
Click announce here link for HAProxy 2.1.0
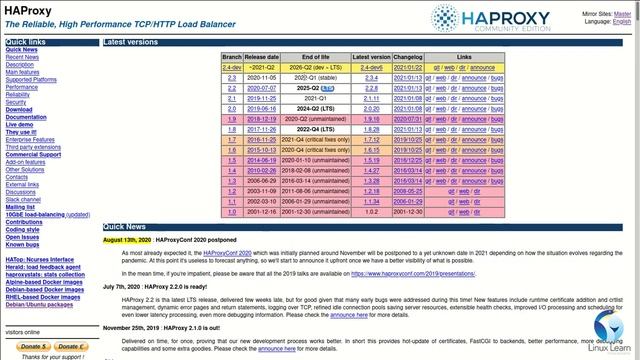277,349
